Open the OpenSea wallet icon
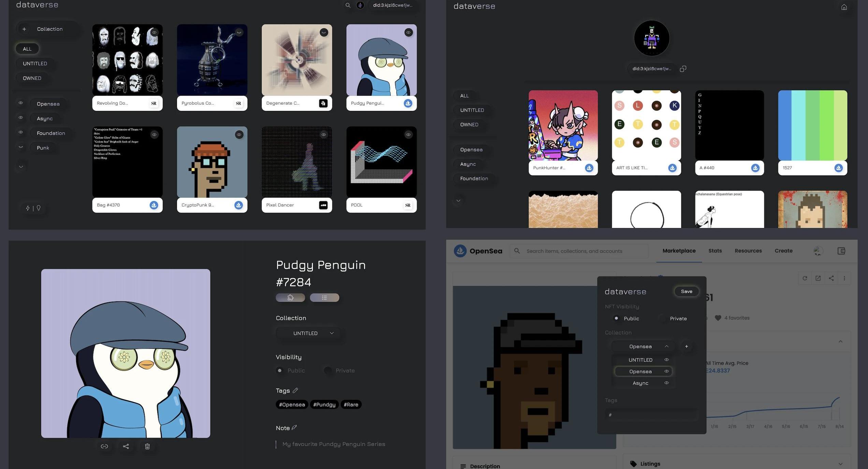The image size is (868, 469). (x=841, y=251)
